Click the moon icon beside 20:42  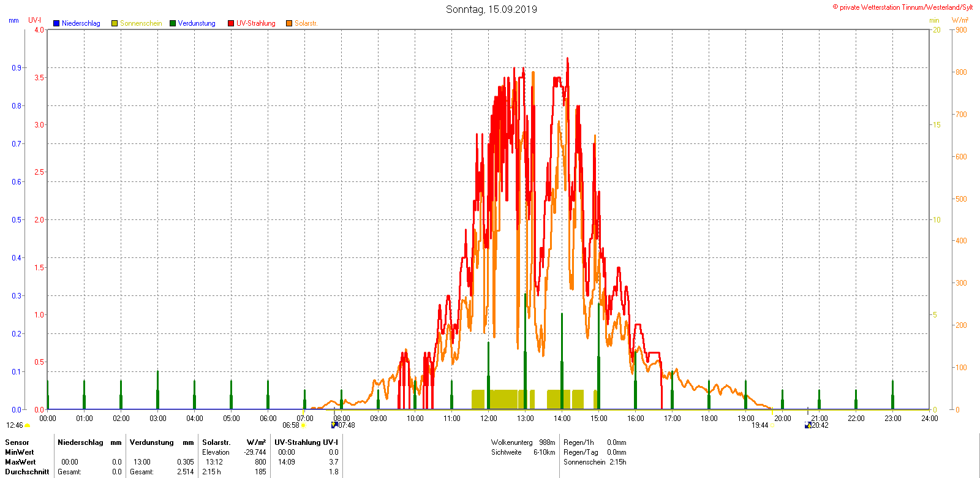(x=808, y=425)
